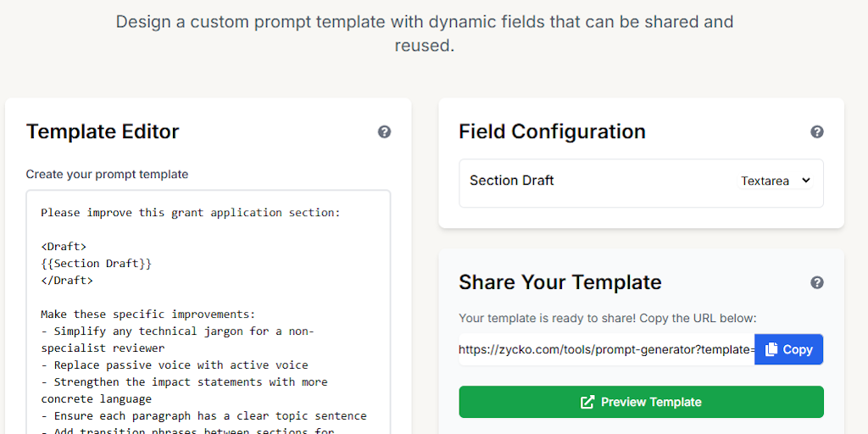This screenshot has width=868, height=434.
Task: Click the share URL text field
Action: point(606,349)
